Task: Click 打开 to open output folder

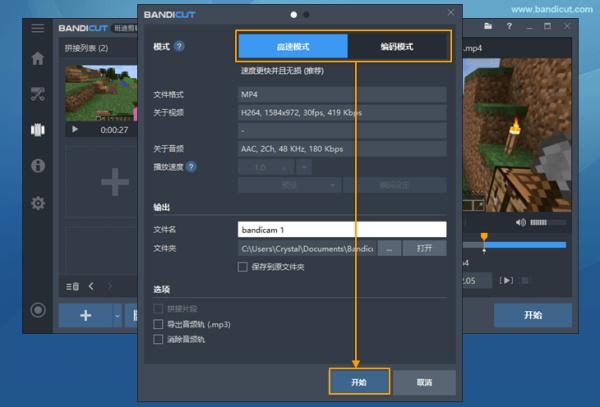Action: [x=424, y=248]
